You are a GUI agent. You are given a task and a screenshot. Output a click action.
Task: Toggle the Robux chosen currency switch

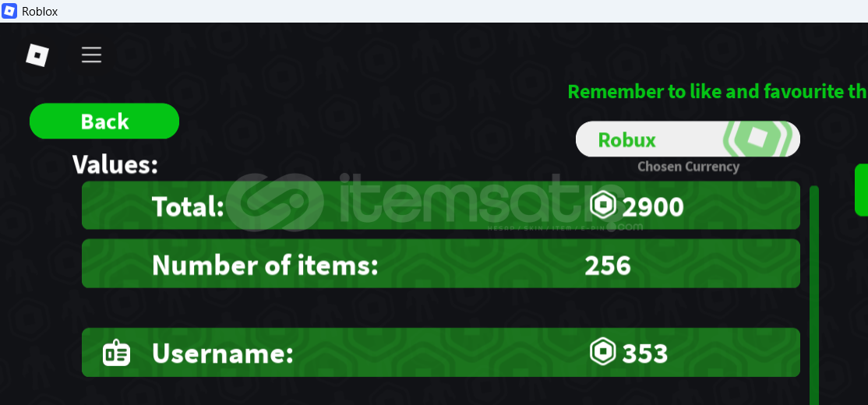pos(687,139)
